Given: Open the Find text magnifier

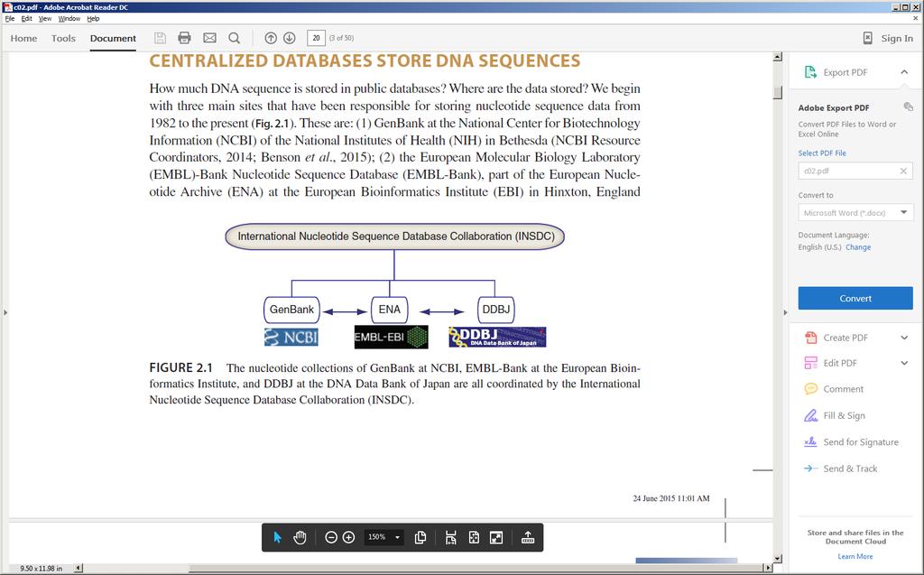Looking at the screenshot, I should click(234, 38).
